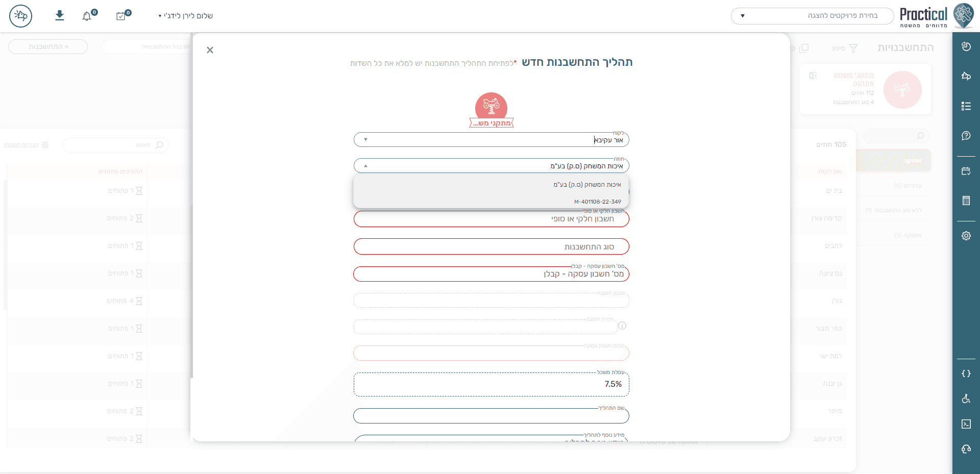
Task: Open the list view icon in sidebar
Action: click(x=966, y=106)
